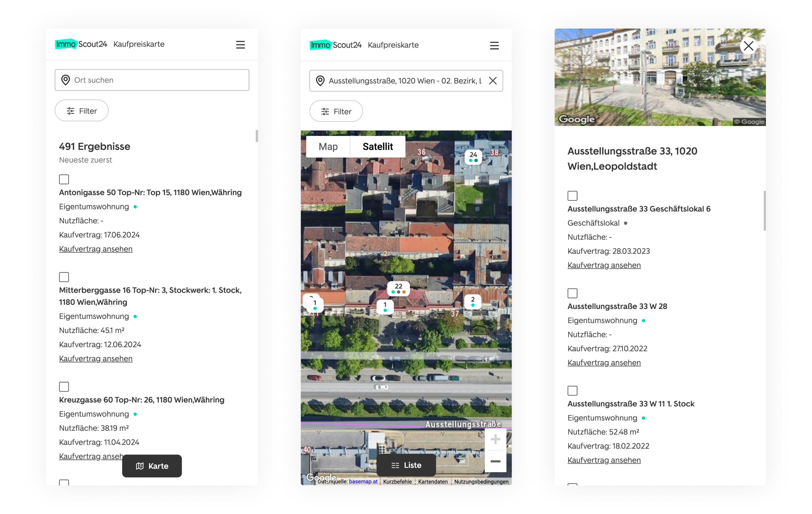Select center map marker labeled 1
The image size is (812, 514).
tap(385, 307)
